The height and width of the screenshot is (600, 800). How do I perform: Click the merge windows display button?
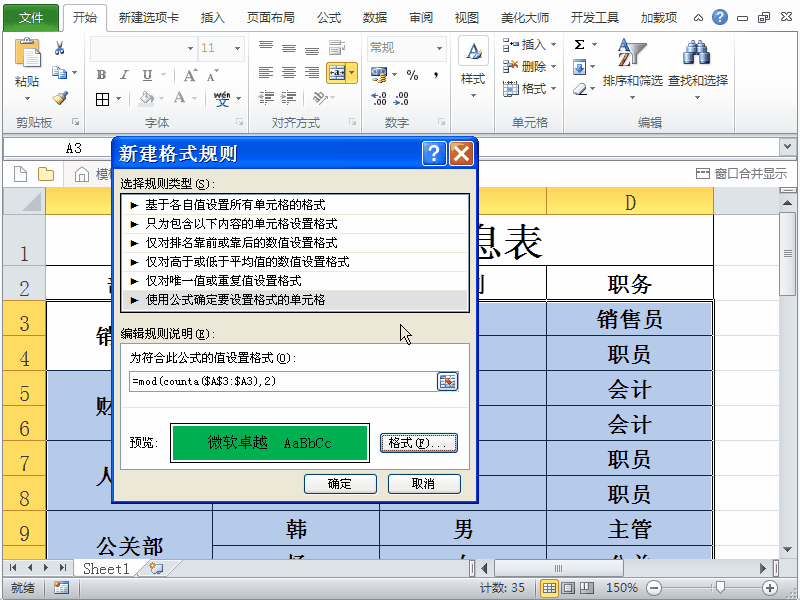point(741,174)
